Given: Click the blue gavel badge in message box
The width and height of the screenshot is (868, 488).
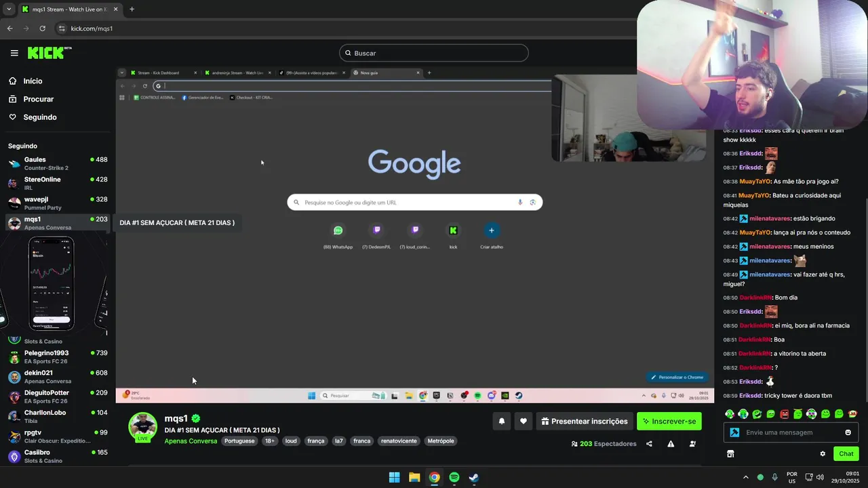Looking at the screenshot, I should point(734,432).
